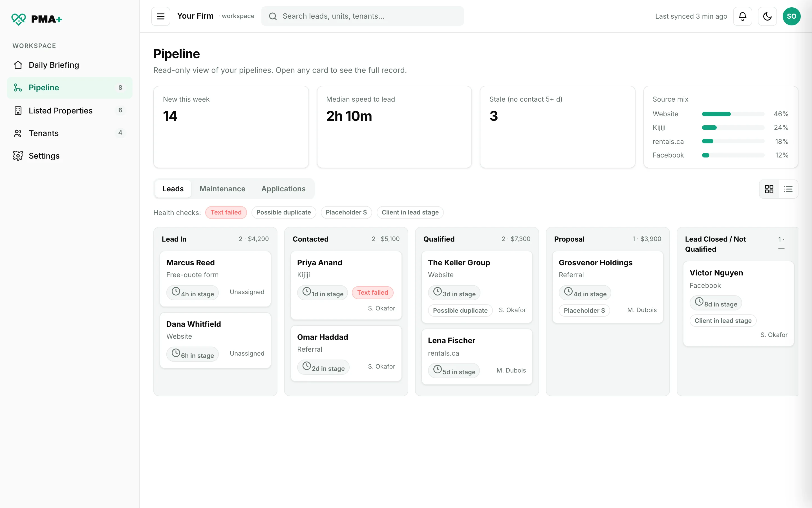Click clock icon on Lena Fischer card
The width and height of the screenshot is (812, 508).
click(x=437, y=369)
